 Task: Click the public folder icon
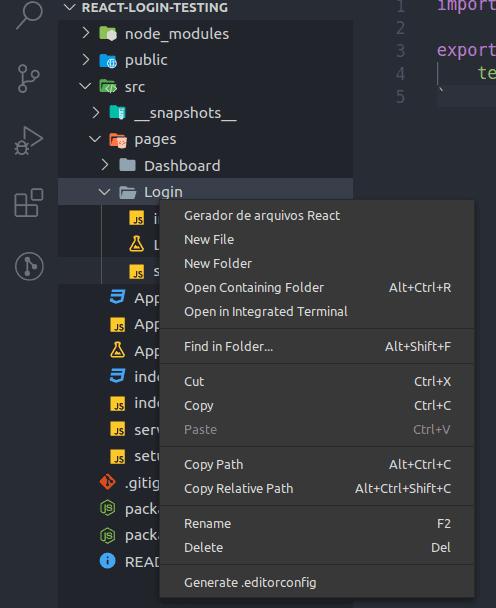tap(108, 60)
